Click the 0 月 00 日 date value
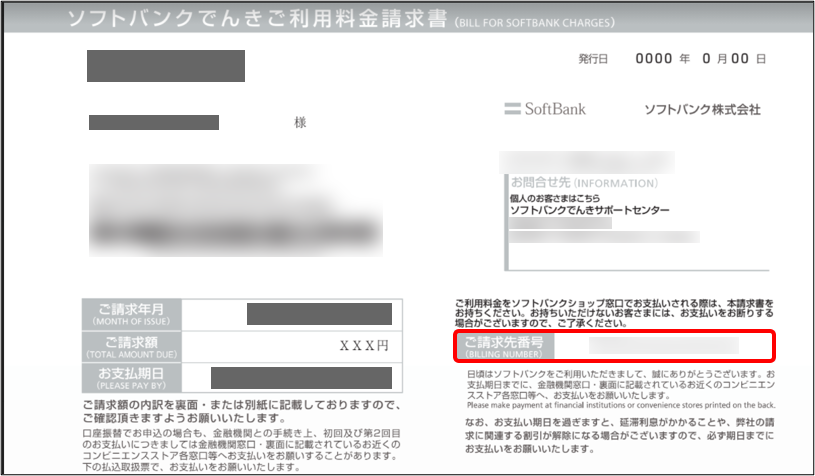The image size is (815, 476). [734, 59]
